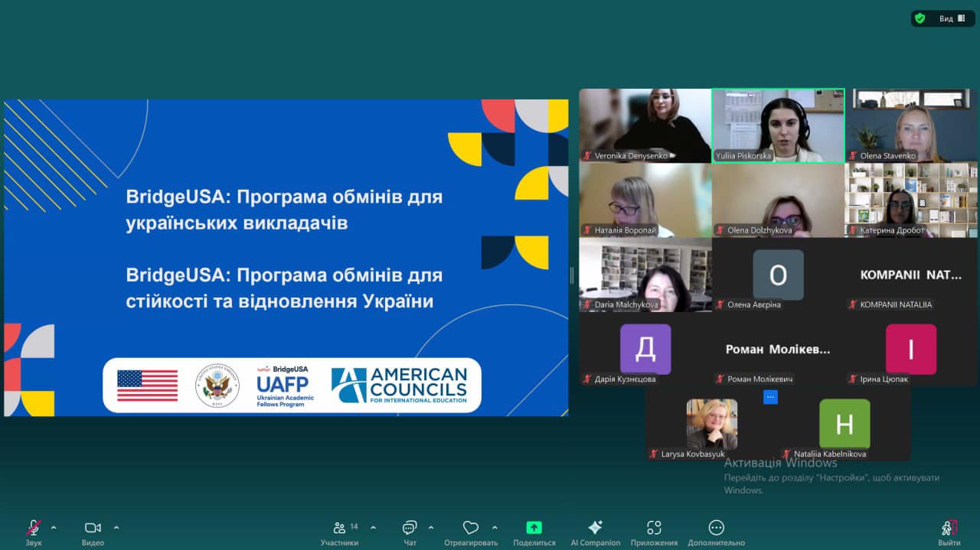The width and height of the screenshot is (980, 550).
Task: Expand the participants options chevron
Action: tap(373, 527)
